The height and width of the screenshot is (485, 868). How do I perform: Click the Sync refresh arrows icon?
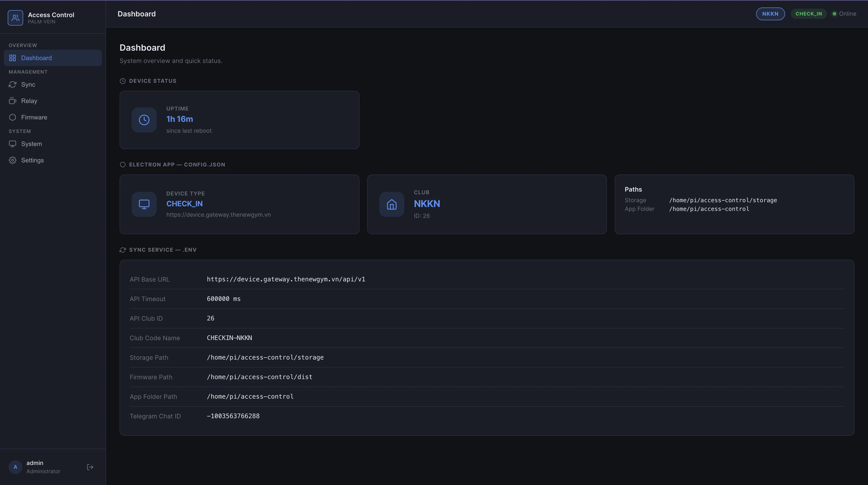(x=13, y=84)
